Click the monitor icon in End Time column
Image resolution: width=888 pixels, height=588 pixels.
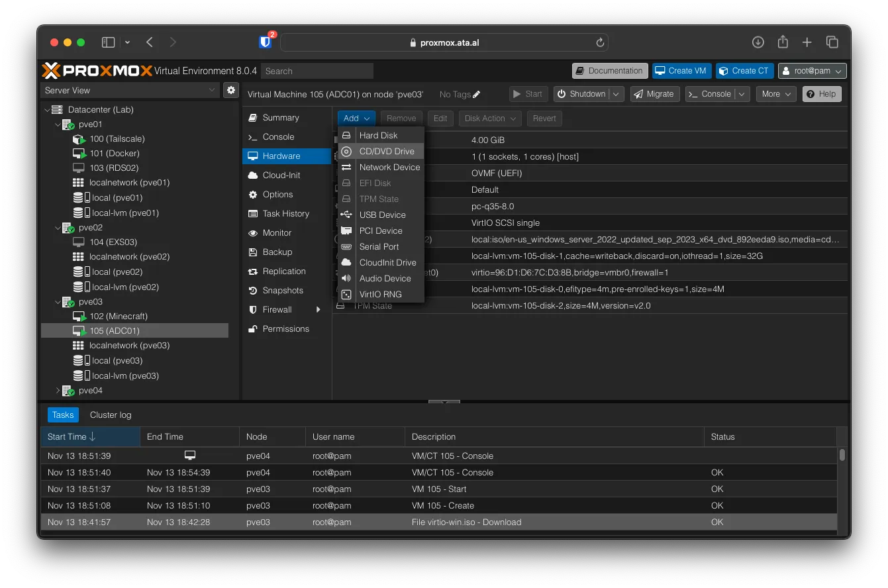coord(190,455)
